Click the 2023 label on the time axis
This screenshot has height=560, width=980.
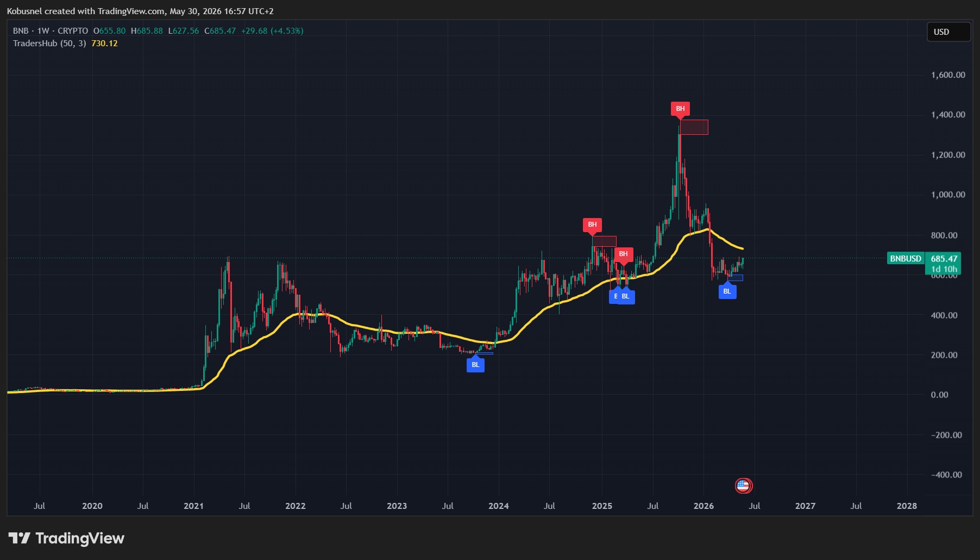pyautogui.click(x=397, y=506)
